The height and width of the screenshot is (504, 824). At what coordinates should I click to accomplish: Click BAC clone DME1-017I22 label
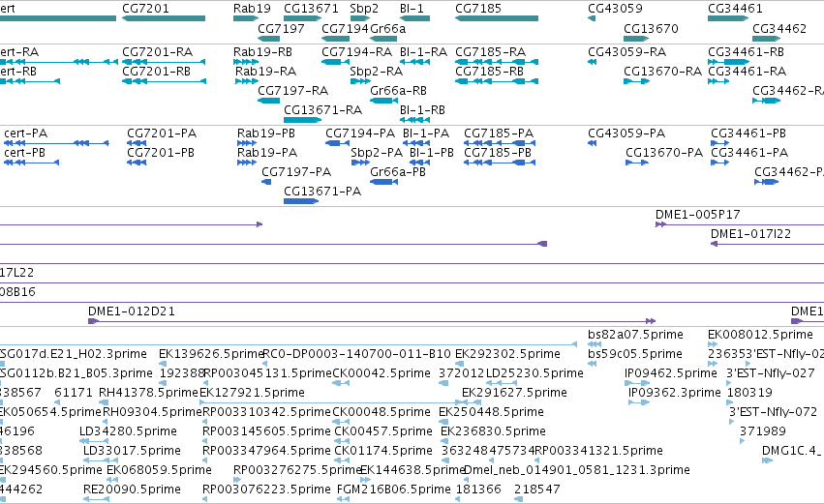pos(750,234)
